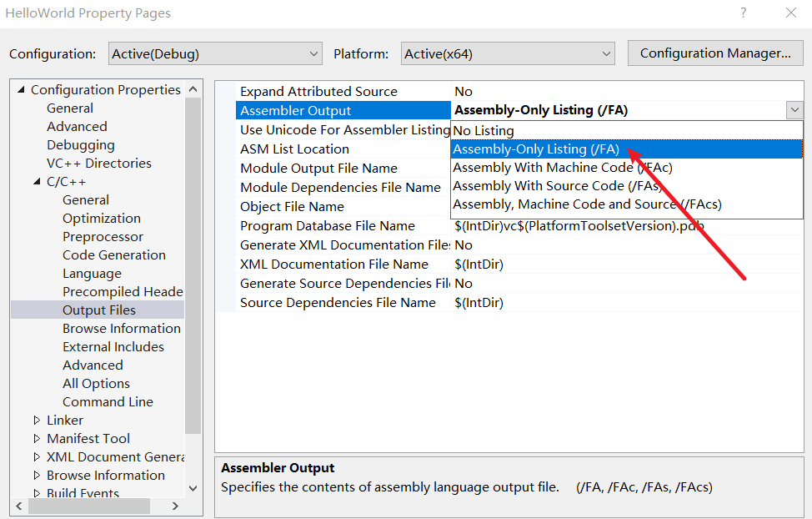Expand the Manifest Tool node
Screen dimensions: 812x519
pyautogui.click(x=37, y=439)
